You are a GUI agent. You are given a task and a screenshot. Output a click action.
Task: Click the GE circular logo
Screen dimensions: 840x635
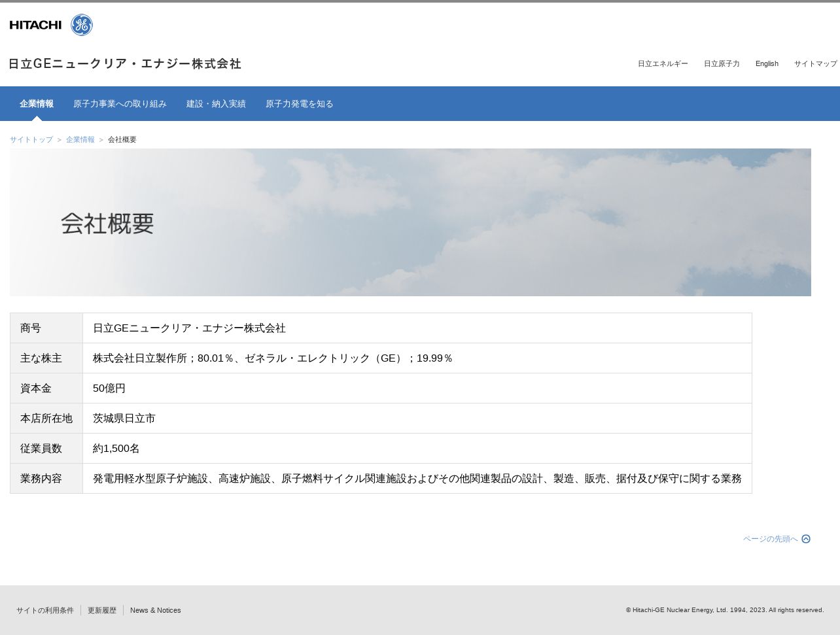82,25
